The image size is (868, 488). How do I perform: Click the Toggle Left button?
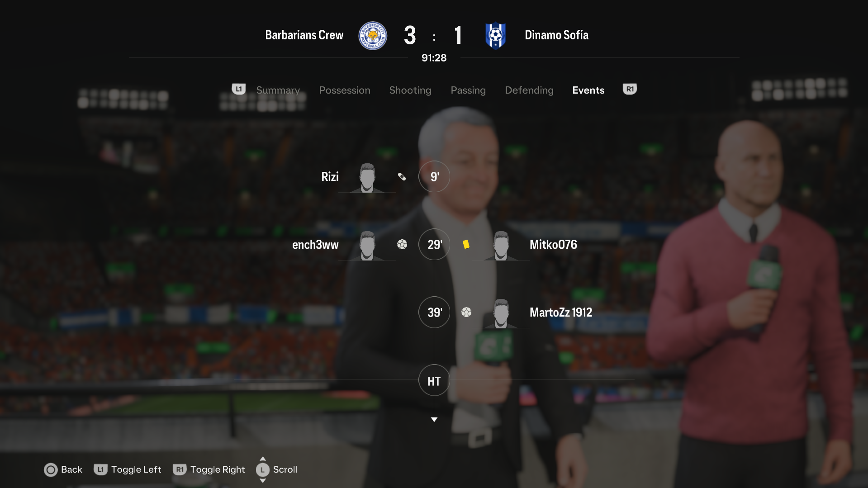click(x=128, y=470)
